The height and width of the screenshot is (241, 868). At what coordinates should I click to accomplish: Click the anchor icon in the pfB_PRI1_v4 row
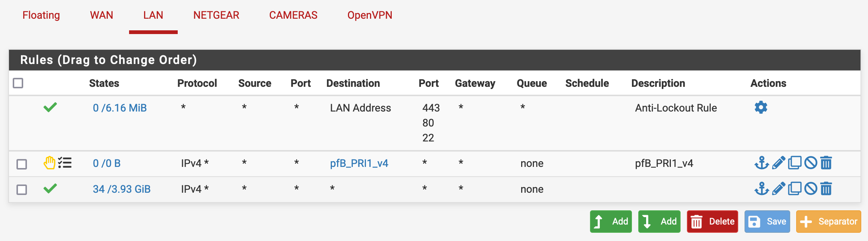coord(761,163)
